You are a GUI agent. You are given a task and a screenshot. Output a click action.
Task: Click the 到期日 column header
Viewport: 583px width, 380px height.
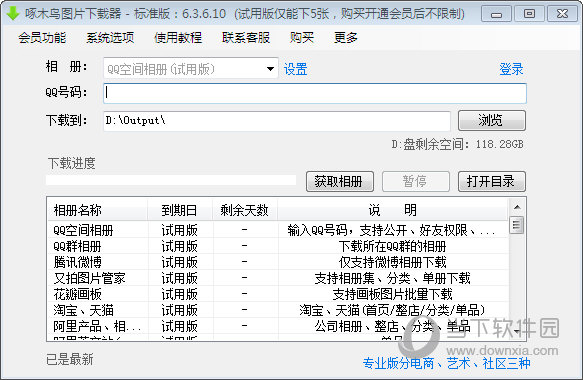pyautogui.click(x=180, y=210)
